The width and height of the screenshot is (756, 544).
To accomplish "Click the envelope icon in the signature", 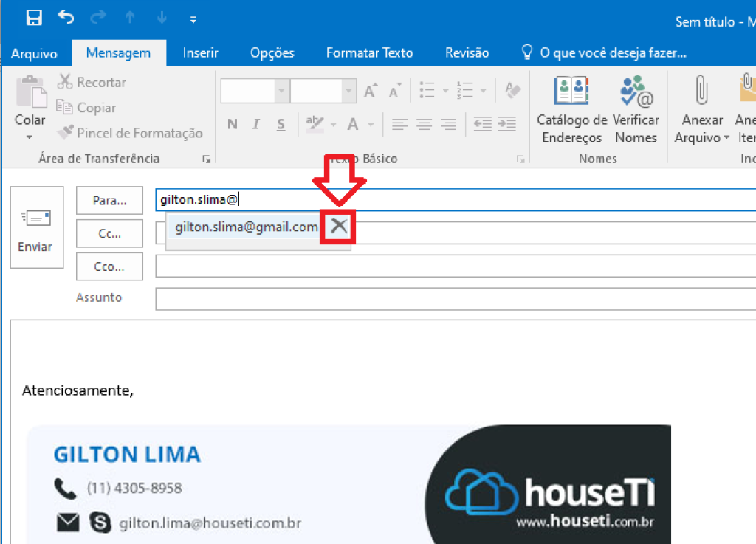I will point(67,523).
